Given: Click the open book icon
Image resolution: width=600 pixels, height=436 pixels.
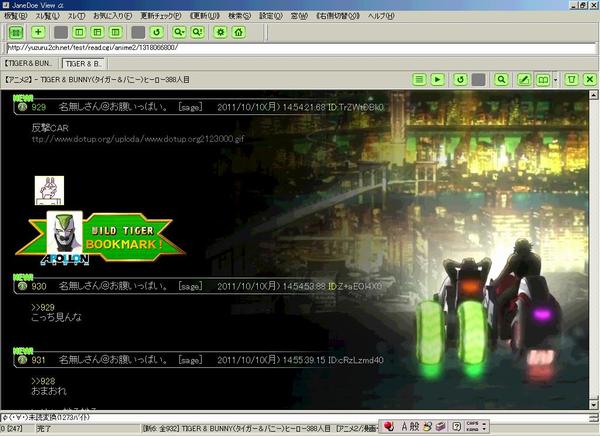Looking at the screenshot, I should (543, 80).
